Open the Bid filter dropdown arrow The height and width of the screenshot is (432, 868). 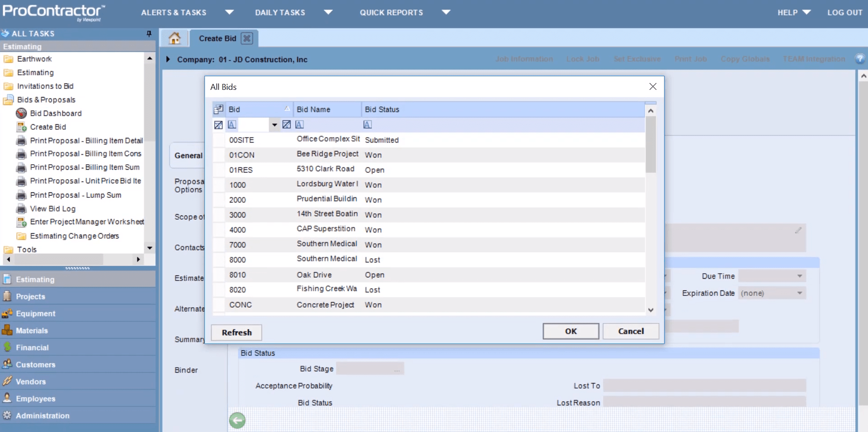[x=274, y=125]
